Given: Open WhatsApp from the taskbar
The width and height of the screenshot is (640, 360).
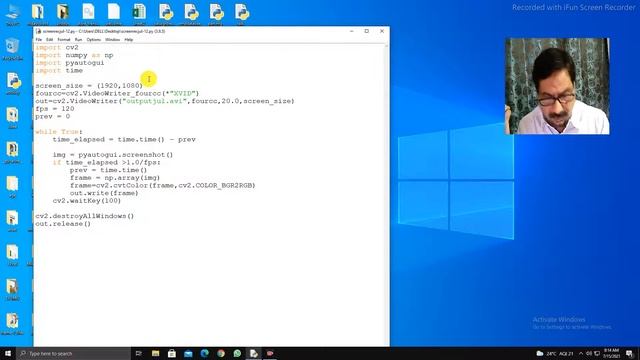Looking at the screenshot, I should [x=237, y=353].
